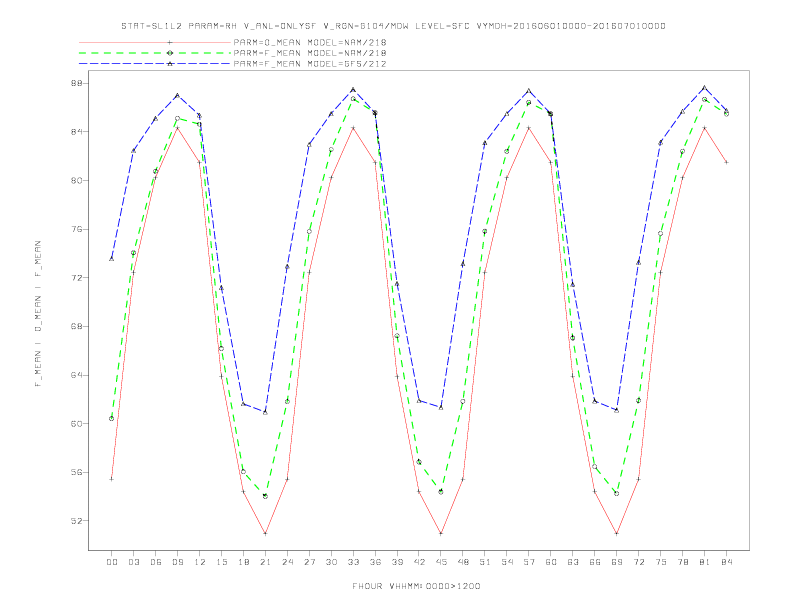792x612 pixels.
Task: Click the circle marker on the green legend line
Action: coord(170,53)
